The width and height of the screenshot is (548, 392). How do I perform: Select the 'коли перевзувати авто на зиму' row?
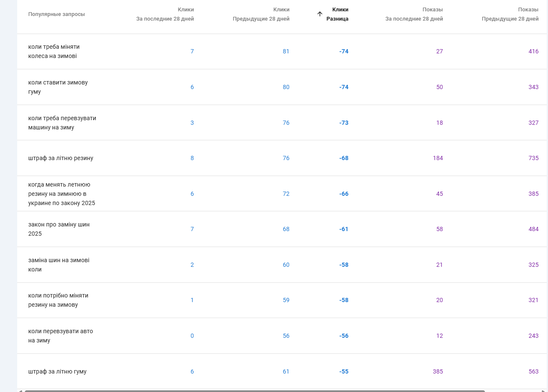60,336
